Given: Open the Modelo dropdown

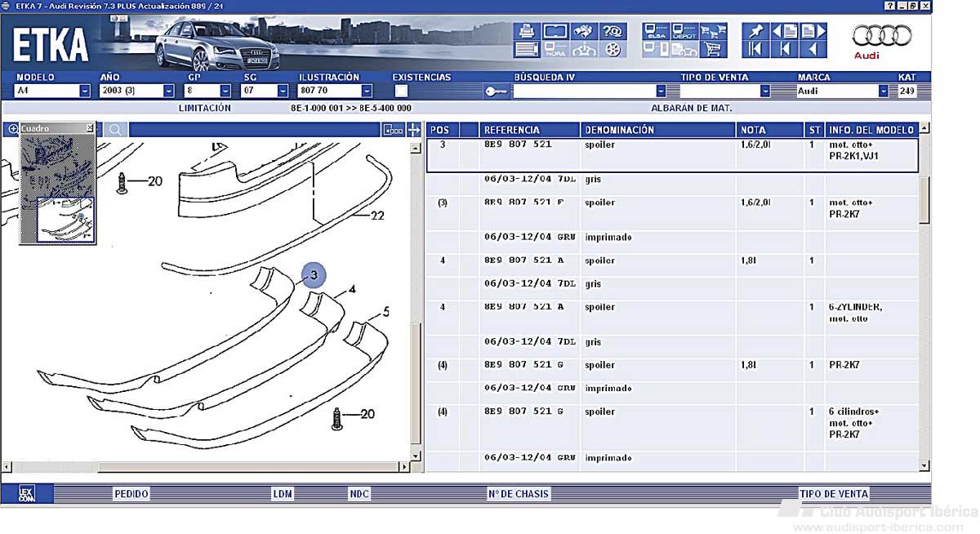Looking at the screenshot, I should point(85,91).
